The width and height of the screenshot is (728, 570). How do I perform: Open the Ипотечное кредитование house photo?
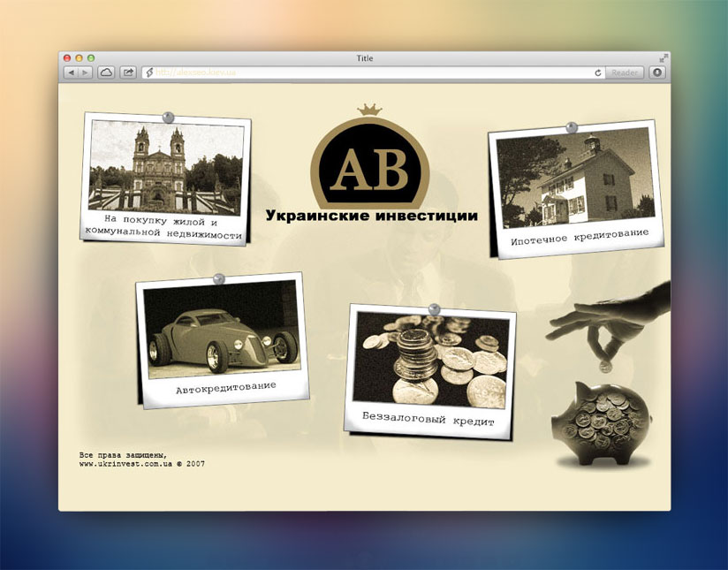click(x=573, y=182)
